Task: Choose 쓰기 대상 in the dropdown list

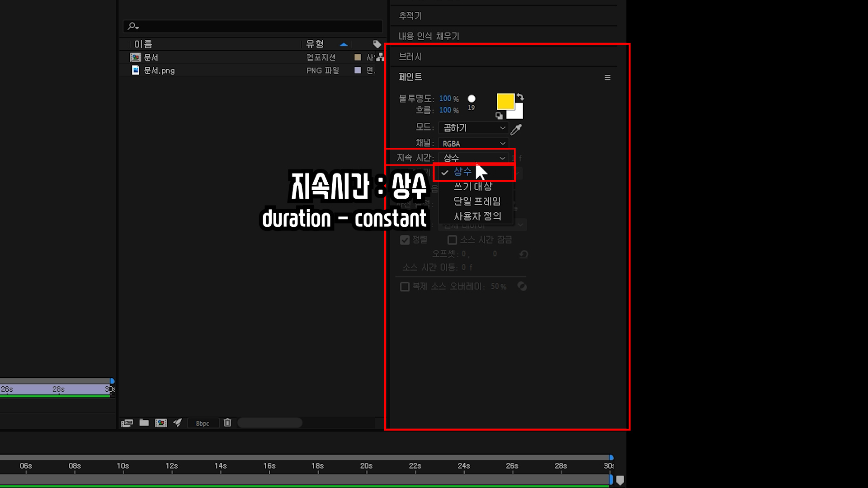Action: click(473, 186)
